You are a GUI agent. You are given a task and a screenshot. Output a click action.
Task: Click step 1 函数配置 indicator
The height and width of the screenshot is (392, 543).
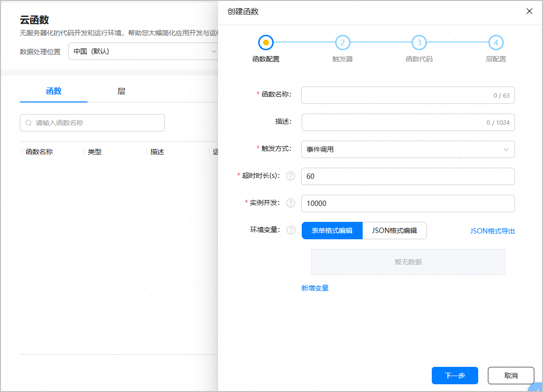click(x=266, y=43)
